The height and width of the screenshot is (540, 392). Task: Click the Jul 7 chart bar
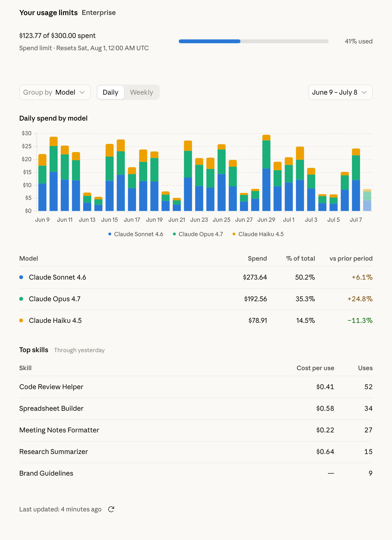tap(356, 180)
